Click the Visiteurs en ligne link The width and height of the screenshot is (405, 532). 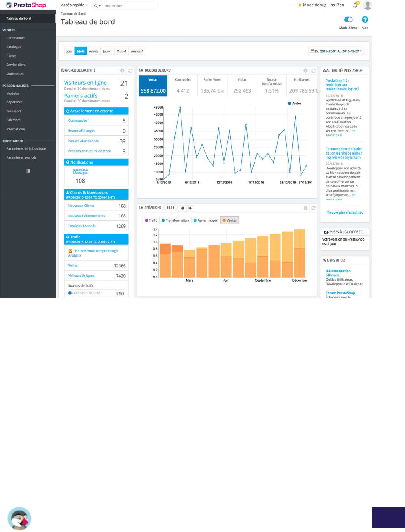click(85, 83)
